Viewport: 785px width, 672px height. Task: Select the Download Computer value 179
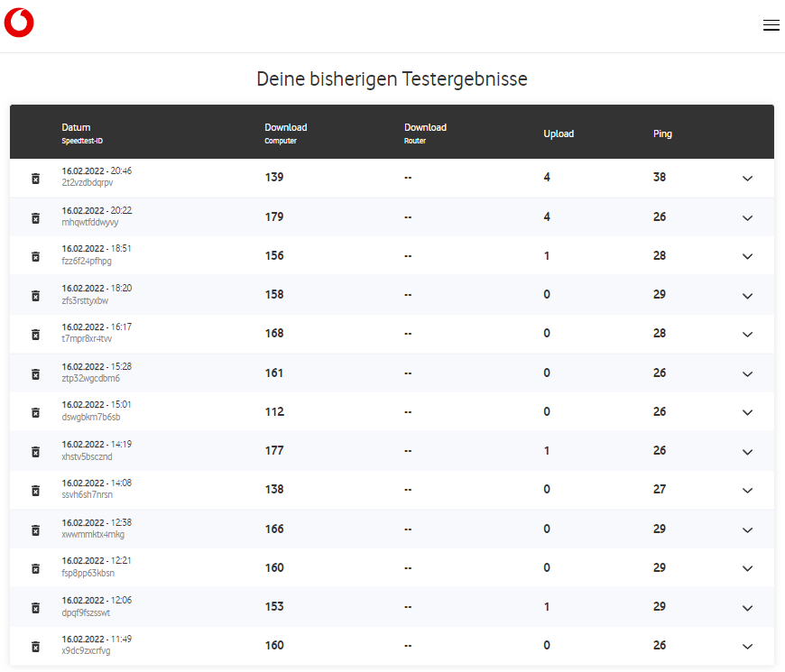tap(273, 216)
